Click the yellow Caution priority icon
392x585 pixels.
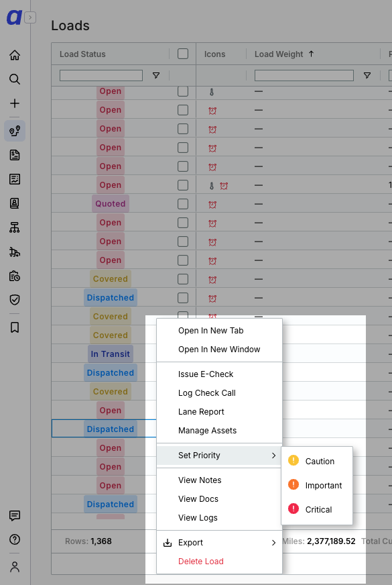pos(293,460)
